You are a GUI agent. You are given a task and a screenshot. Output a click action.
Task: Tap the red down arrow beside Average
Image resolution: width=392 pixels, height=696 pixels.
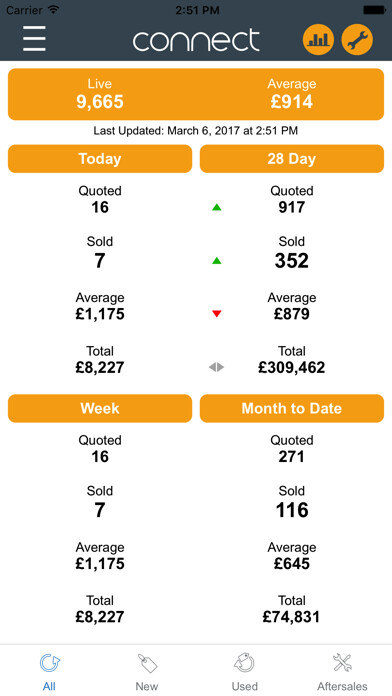point(216,314)
